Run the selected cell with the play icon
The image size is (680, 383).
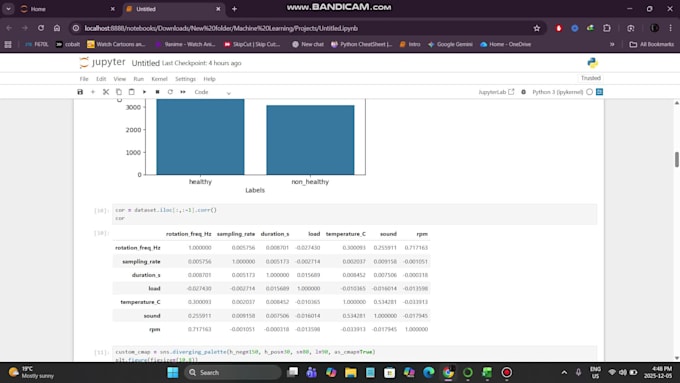click(144, 92)
